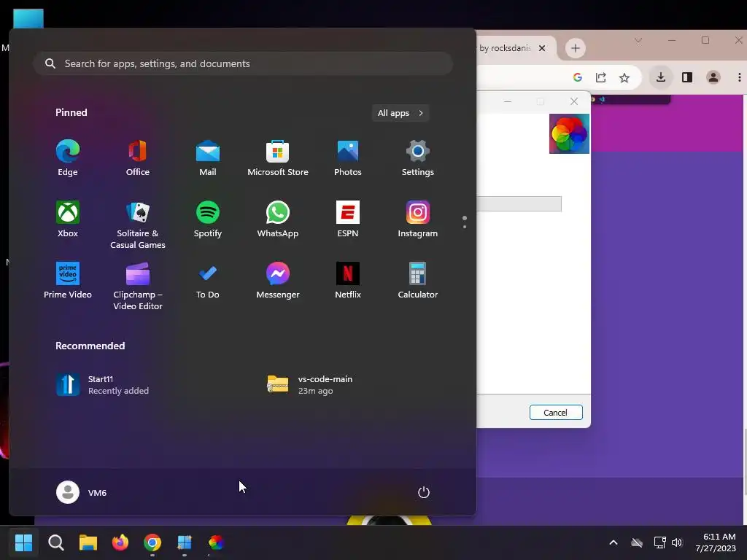Click the power button in Start menu
This screenshot has width=747, height=560.
(x=424, y=492)
